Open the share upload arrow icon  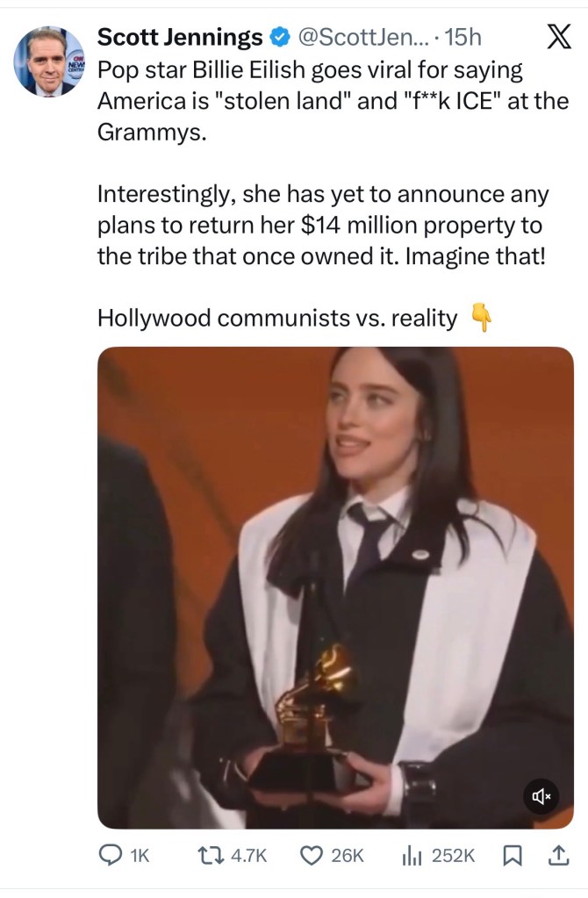pos(559,855)
